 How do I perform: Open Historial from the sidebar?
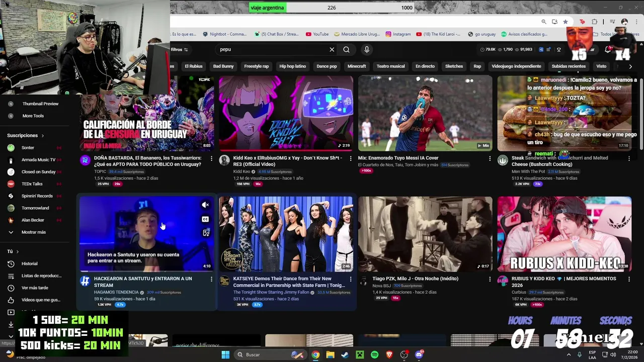29,263
